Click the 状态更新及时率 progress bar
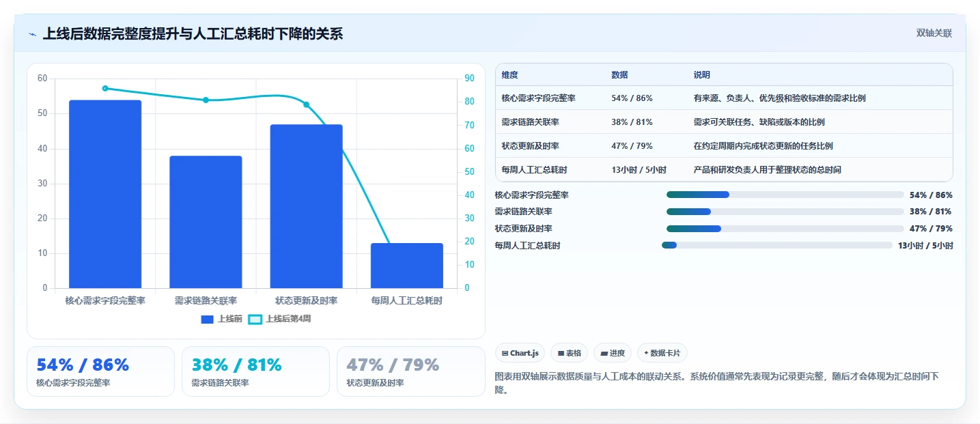 click(785, 228)
